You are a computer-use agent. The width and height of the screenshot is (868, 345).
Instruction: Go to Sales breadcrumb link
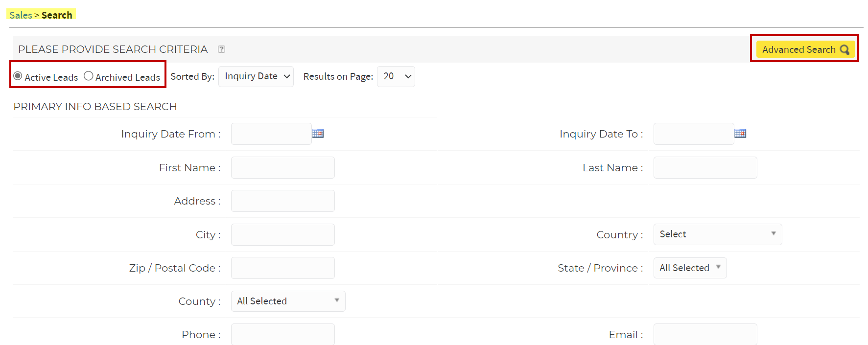[21, 15]
